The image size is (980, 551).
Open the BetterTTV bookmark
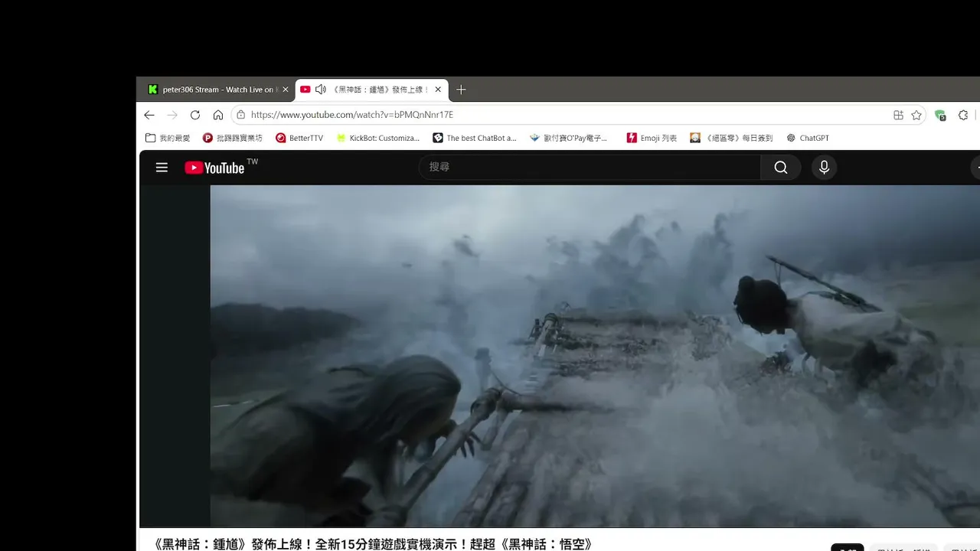(299, 138)
